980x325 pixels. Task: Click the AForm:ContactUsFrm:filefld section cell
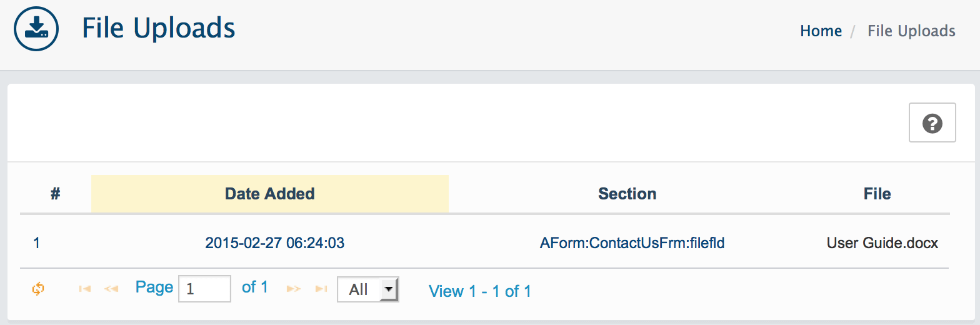(x=632, y=242)
